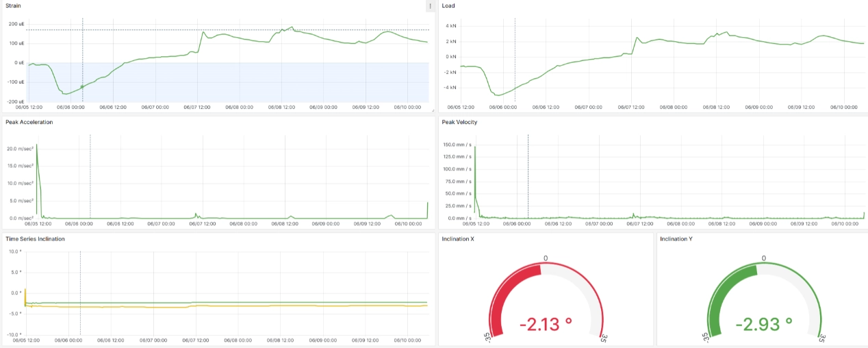The image size is (868, 348).
Task: Open the Load panel title menu
Action: [x=448, y=6]
